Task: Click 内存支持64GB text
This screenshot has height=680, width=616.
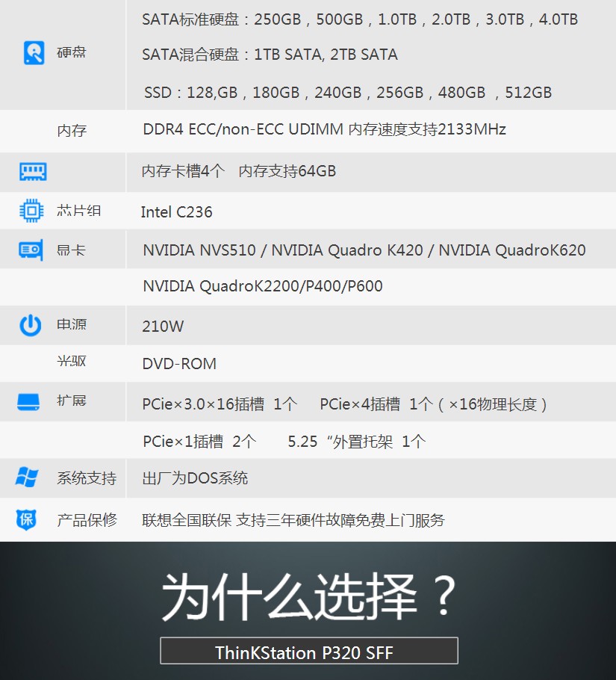Action: pos(287,171)
